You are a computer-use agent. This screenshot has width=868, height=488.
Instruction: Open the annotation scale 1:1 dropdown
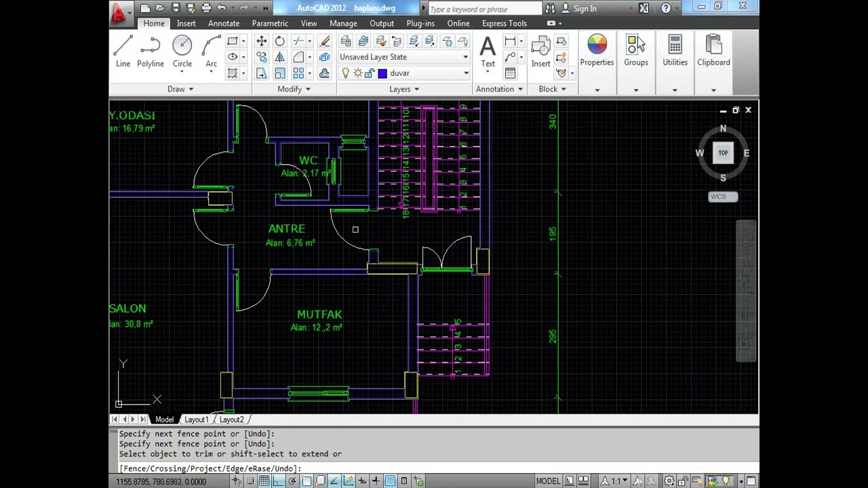(x=616, y=481)
